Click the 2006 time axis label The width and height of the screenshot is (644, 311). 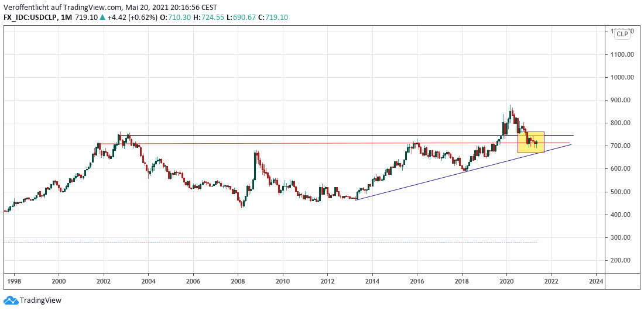(x=193, y=281)
